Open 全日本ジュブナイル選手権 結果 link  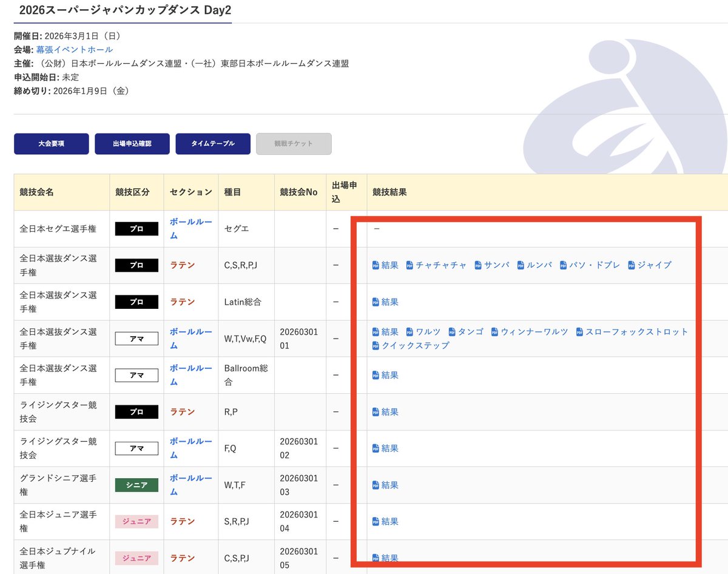[385, 558]
